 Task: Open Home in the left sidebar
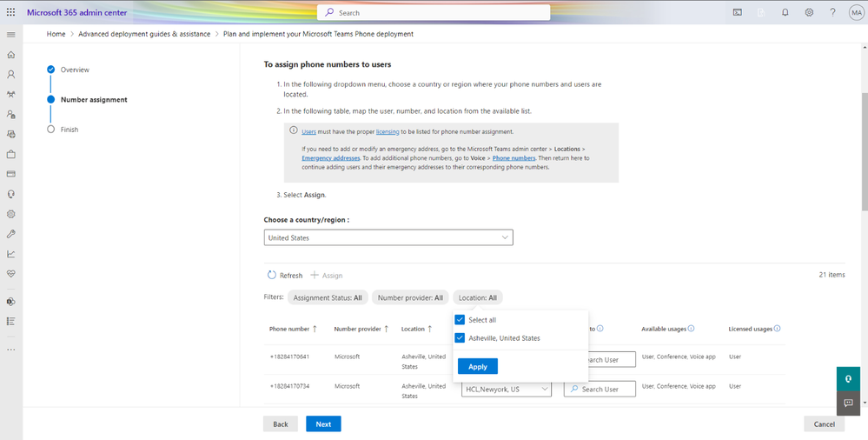pyautogui.click(x=10, y=55)
